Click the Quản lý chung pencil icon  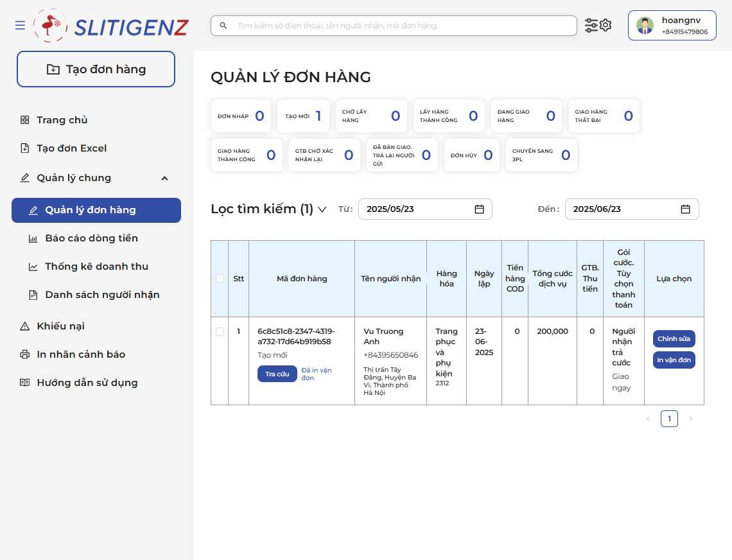coord(25,178)
